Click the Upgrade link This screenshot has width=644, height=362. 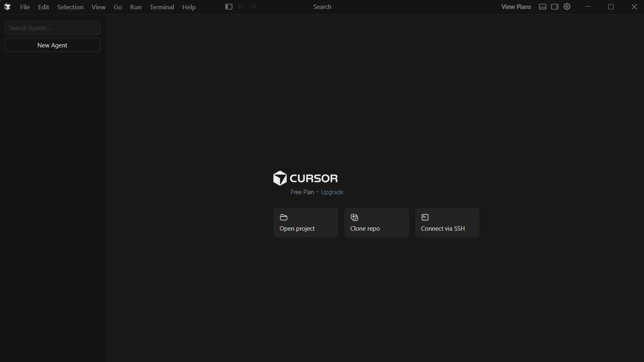pyautogui.click(x=332, y=192)
